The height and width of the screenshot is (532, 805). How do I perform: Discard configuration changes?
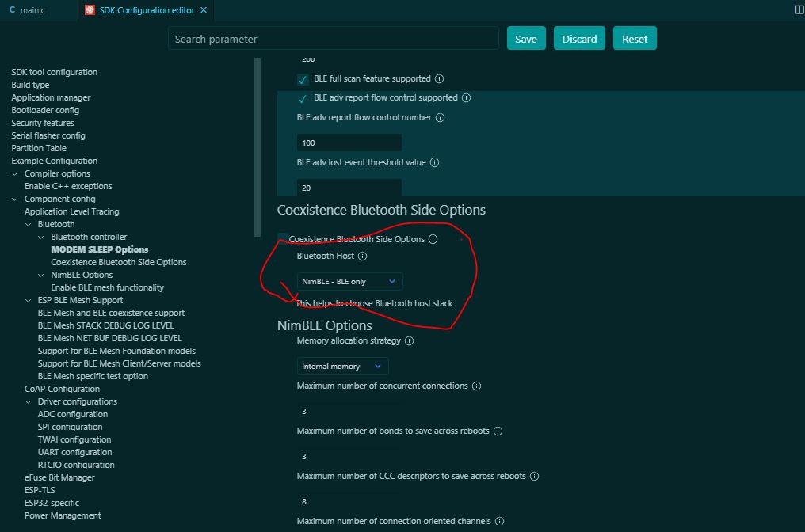point(580,37)
